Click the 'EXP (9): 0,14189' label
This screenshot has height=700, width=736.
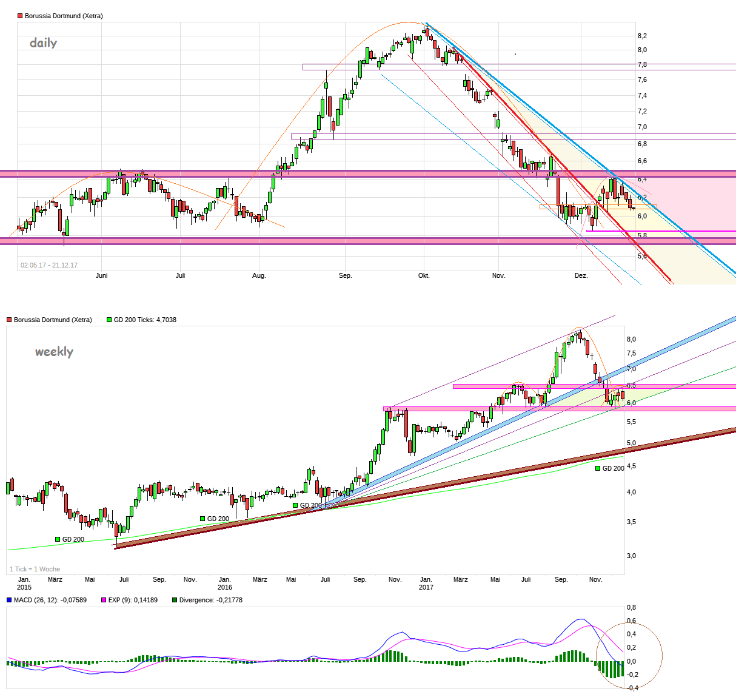click(133, 600)
